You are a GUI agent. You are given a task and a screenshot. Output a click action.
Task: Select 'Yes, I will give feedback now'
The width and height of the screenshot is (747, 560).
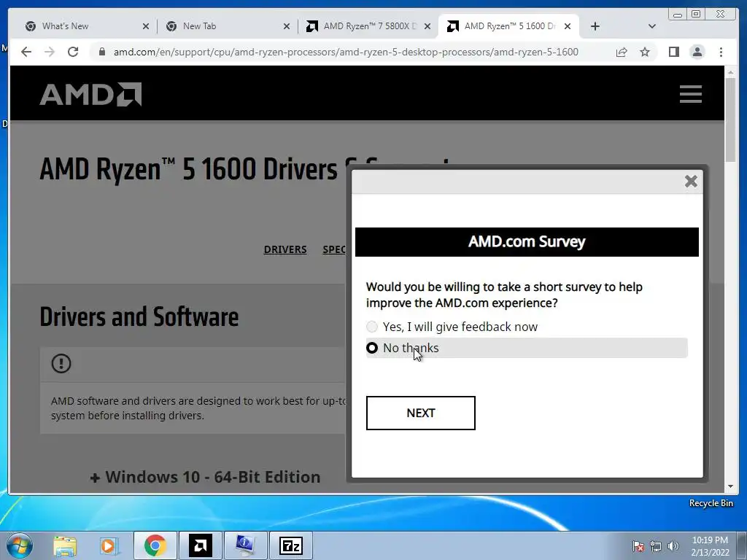(452, 327)
